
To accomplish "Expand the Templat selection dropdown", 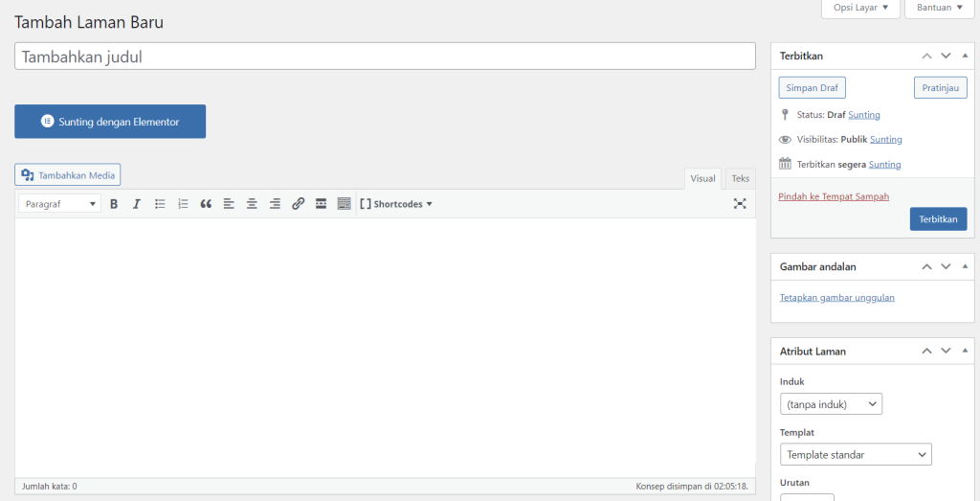I will [x=856, y=455].
